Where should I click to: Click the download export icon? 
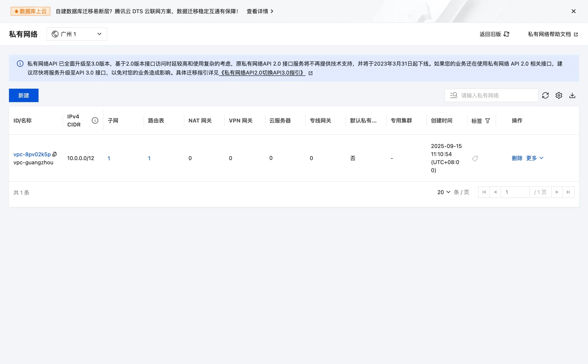(x=572, y=95)
